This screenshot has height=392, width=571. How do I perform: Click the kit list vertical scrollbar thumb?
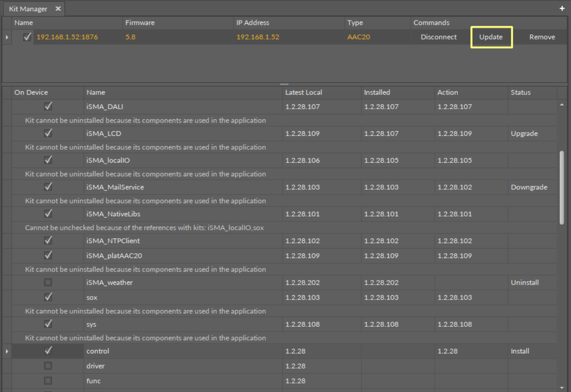(x=561, y=187)
